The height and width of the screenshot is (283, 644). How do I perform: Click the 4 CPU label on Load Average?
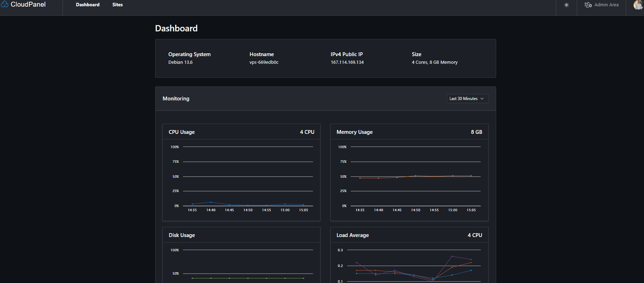475,235
